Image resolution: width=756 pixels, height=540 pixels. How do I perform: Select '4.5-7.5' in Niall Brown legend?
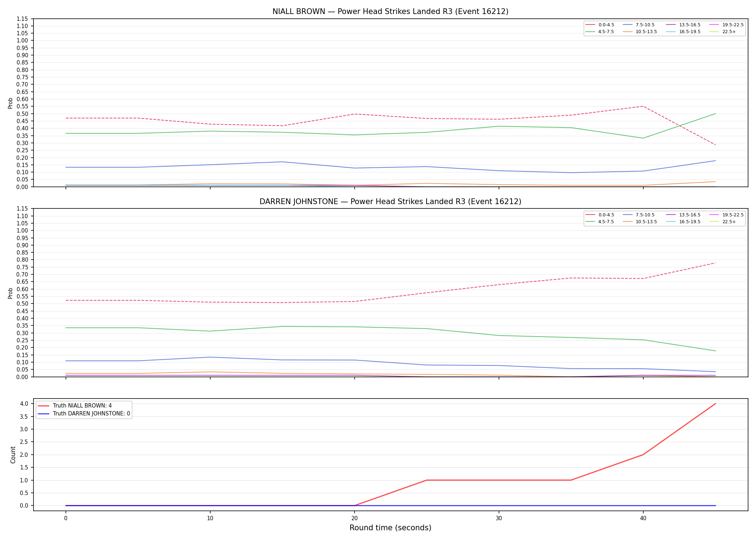point(600,32)
